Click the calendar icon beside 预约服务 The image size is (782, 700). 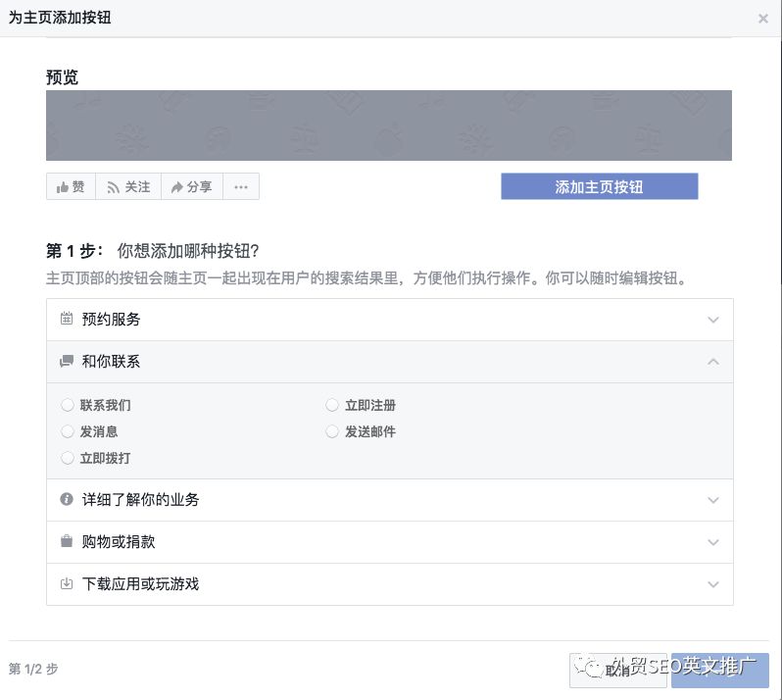[67, 320]
